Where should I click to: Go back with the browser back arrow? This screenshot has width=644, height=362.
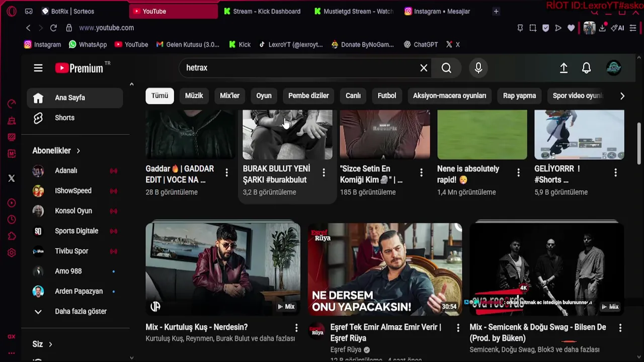tap(28, 28)
